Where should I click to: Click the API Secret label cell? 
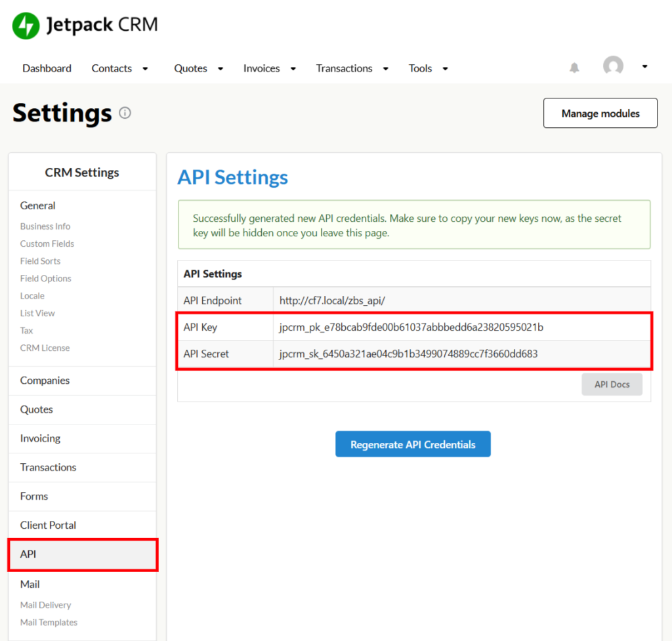click(x=226, y=354)
